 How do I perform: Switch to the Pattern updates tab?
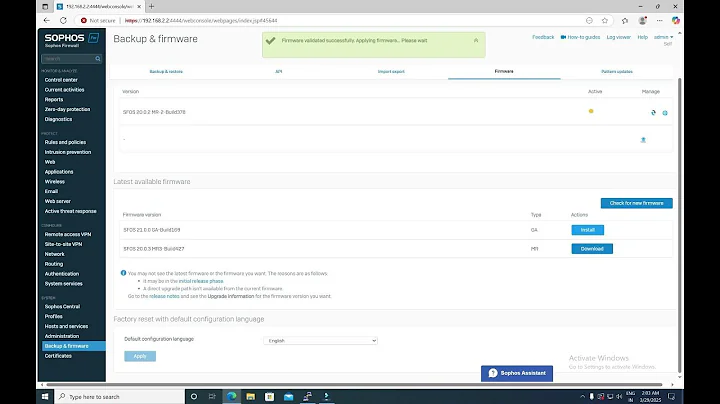617,72
